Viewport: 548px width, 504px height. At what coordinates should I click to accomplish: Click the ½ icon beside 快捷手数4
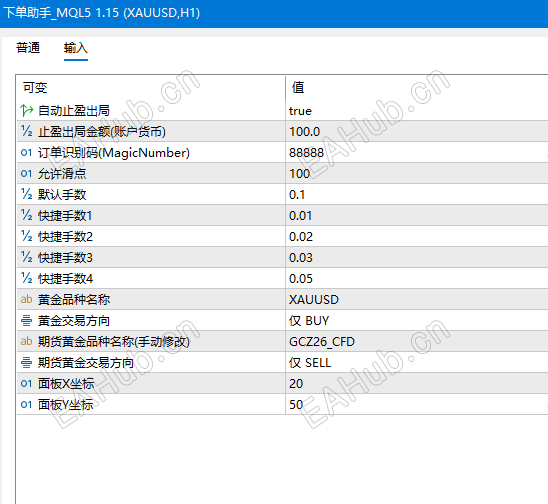pos(27,278)
